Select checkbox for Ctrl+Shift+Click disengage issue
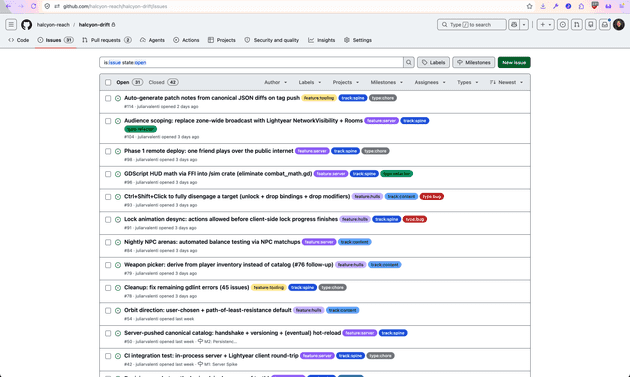The height and width of the screenshot is (377, 630). click(x=108, y=197)
